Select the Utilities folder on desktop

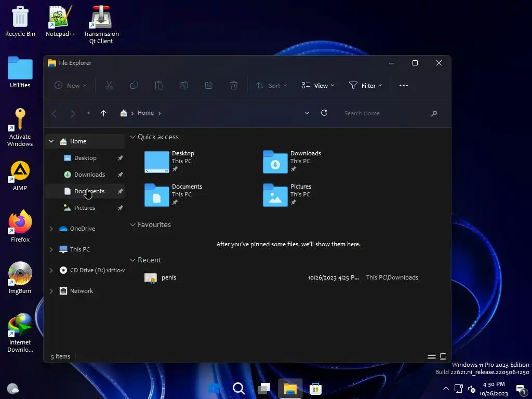click(20, 72)
